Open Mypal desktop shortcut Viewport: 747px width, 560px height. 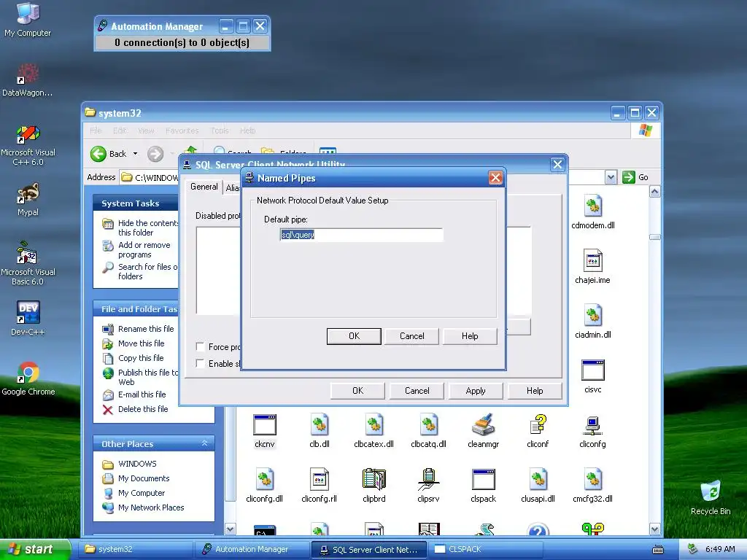coord(28,199)
